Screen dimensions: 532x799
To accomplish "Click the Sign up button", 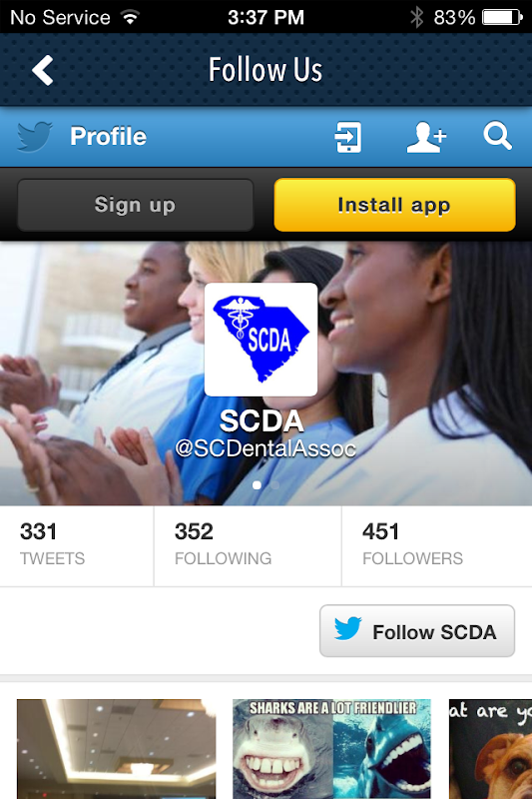I will pyautogui.click(x=136, y=205).
